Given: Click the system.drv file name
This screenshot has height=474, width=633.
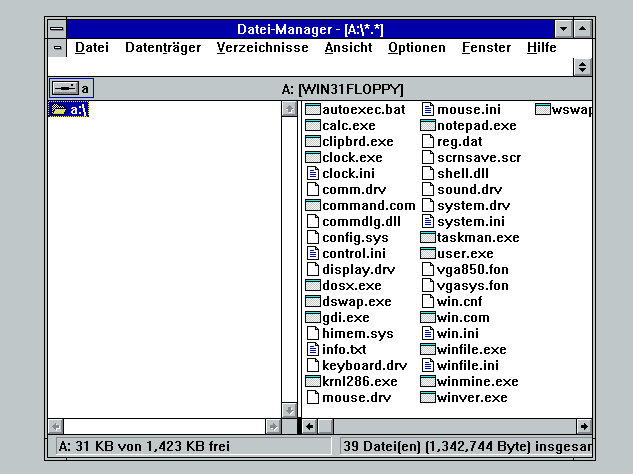Looking at the screenshot, I should [474, 206].
